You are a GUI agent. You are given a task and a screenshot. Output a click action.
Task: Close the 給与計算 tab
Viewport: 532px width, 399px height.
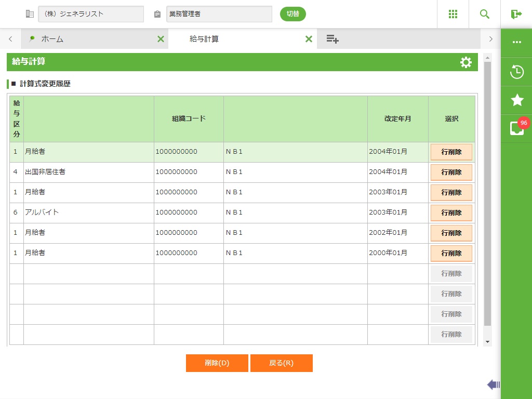pos(309,39)
